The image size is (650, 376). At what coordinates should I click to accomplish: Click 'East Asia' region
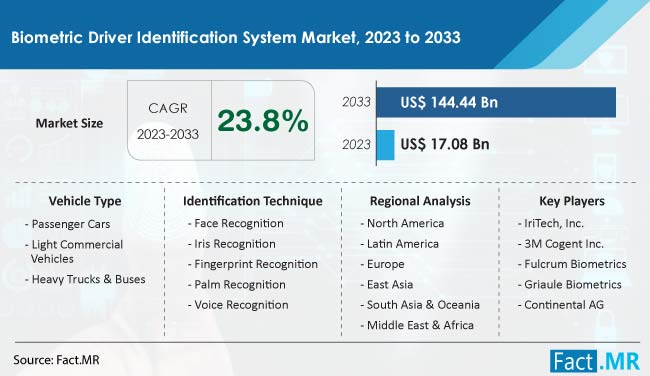click(387, 285)
